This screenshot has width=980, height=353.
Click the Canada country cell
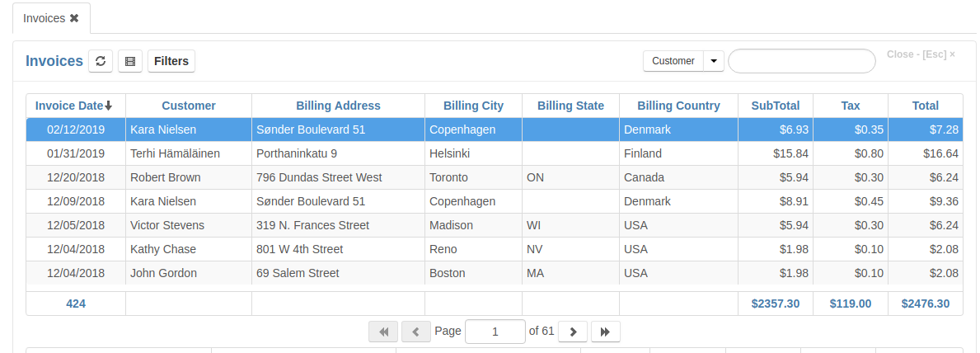pos(679,177)
